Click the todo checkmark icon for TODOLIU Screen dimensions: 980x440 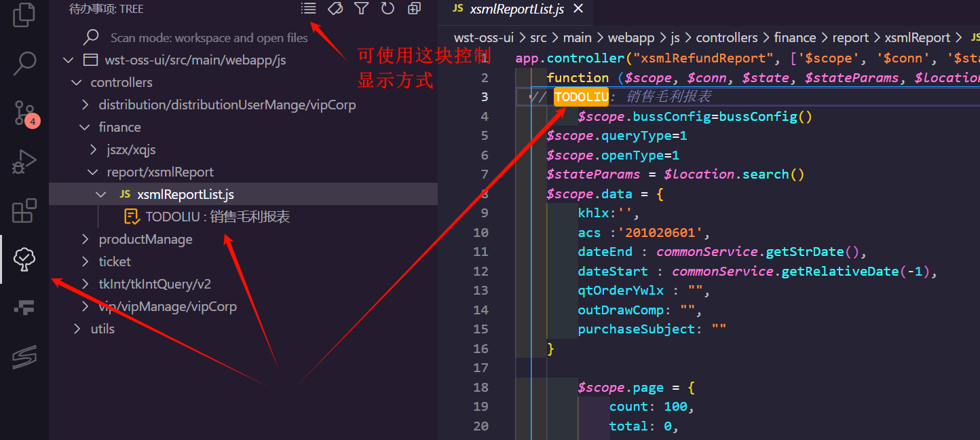click(132, 217)
